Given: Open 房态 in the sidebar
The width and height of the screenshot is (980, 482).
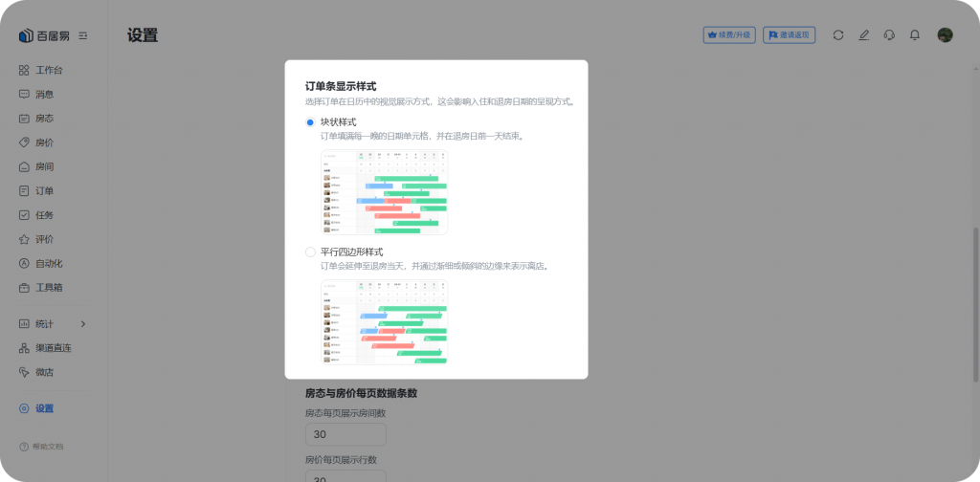Looking at the screenshot, I should 44,119.
